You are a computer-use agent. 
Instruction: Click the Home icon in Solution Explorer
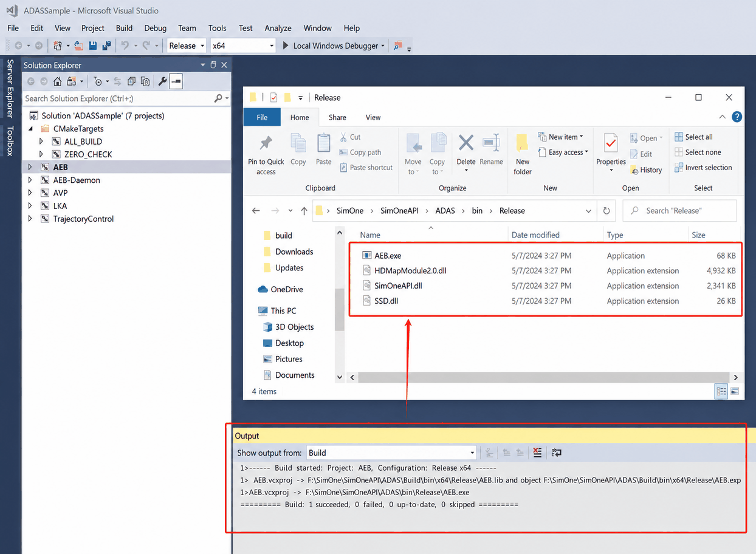click(57, 81)
